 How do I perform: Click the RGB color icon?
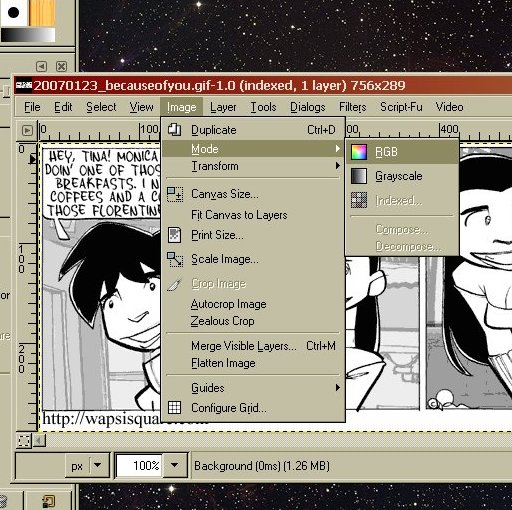(359, 152)
